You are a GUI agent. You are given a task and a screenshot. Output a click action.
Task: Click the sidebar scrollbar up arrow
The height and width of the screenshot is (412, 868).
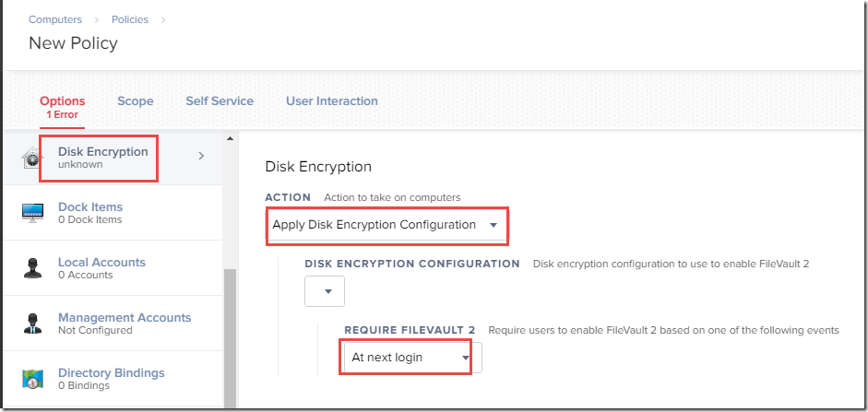pyautogui.click(x=231, y=137)
